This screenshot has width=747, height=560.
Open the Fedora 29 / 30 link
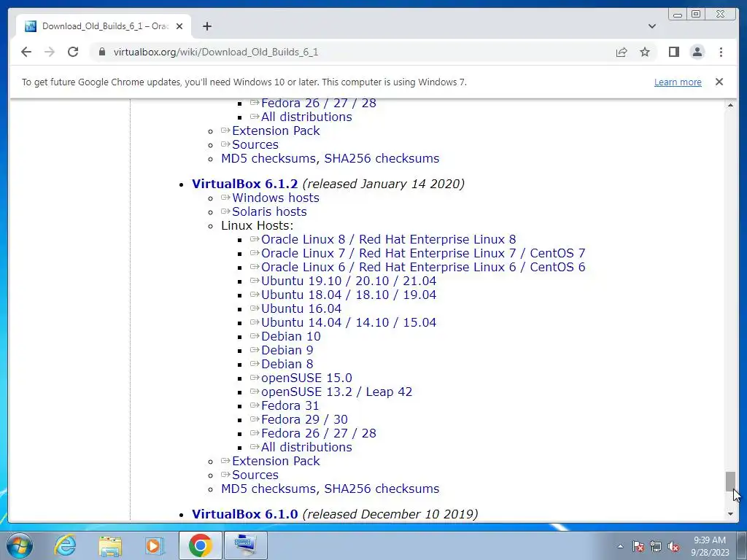[304, 419]
